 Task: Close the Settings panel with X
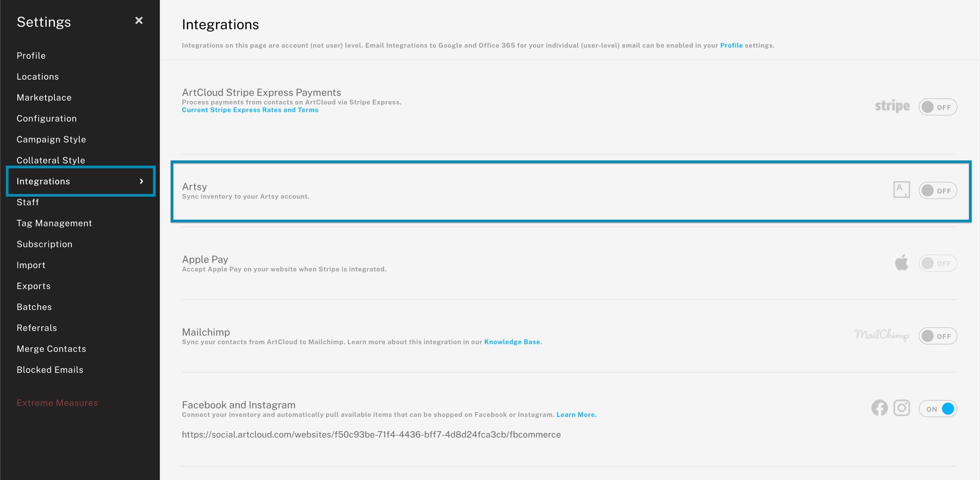click(x=139, y=20)
